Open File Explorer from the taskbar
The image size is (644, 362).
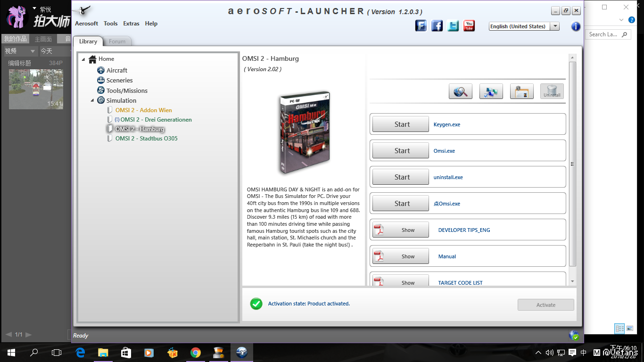[x=103, y=352]
